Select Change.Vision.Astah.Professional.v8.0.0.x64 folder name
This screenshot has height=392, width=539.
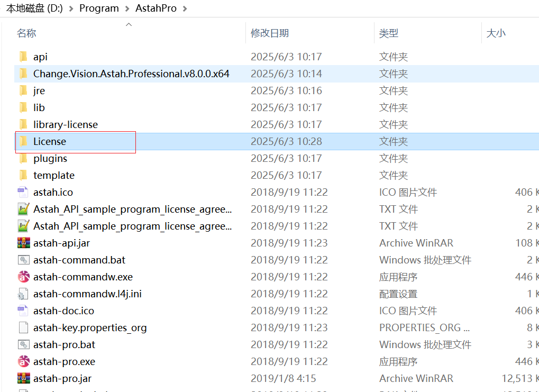tap(131, 74)
